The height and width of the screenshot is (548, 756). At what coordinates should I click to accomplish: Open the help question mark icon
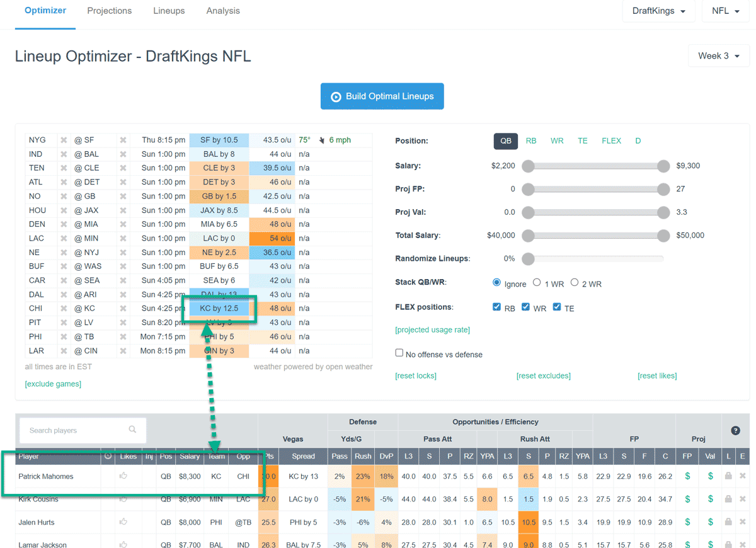point(735,431)
